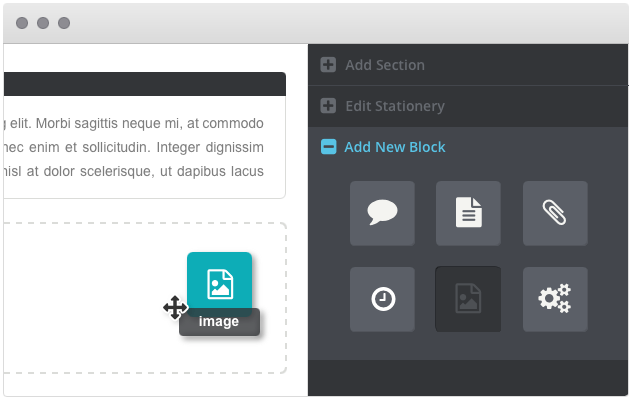Screen dimensions: 632x400
Task: Click the "image" tooltip label
Action: (x=219, y=322)
